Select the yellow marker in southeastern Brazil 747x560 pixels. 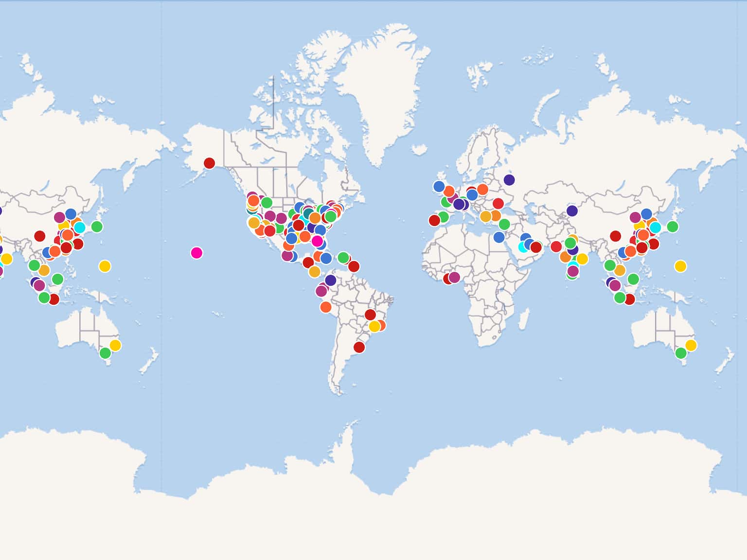374,327
